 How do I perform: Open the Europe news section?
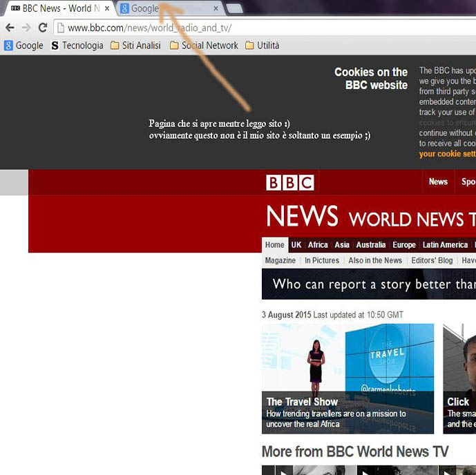(x=404, y=245)
